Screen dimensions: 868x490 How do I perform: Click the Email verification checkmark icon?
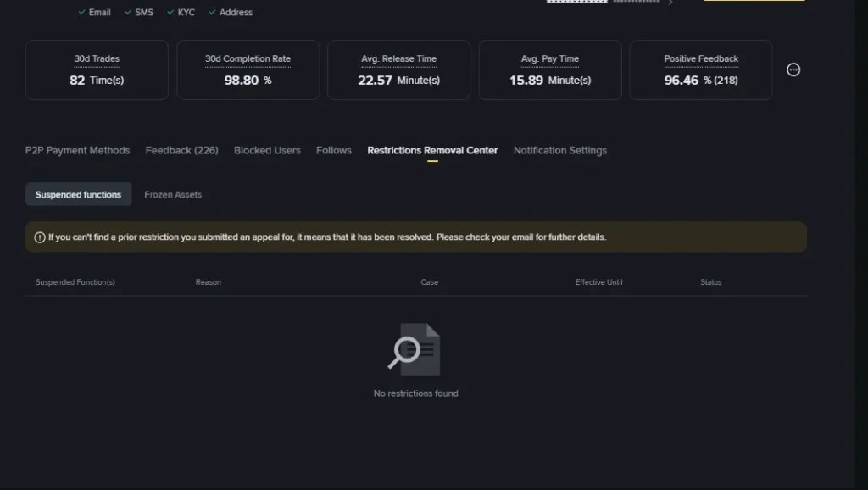point(81,13)
